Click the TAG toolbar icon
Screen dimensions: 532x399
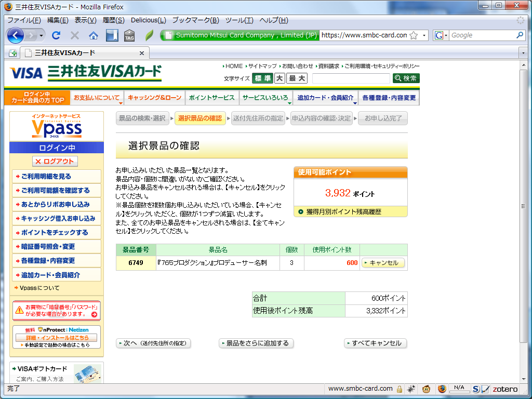coord(129,35)
